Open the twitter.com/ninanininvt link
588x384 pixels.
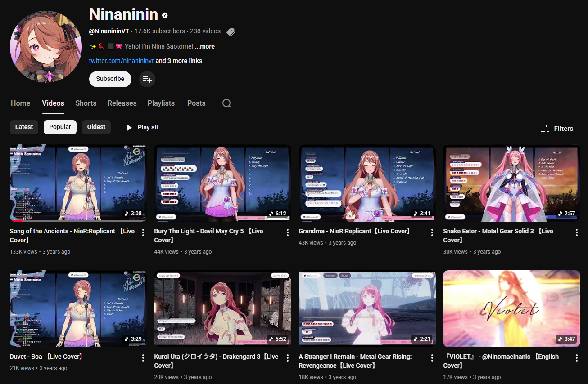(122, 61)
